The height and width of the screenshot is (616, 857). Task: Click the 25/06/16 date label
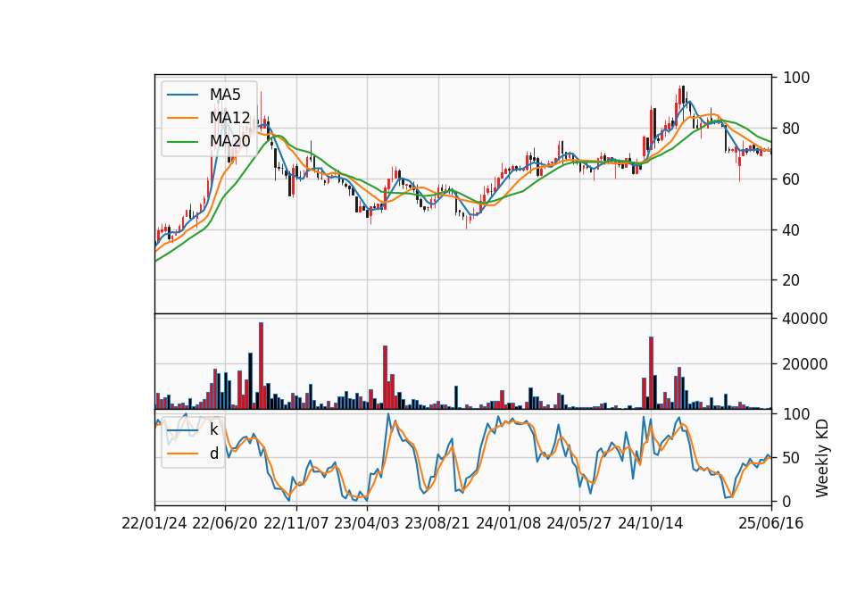pyautogui.click(x=771, y=524)
